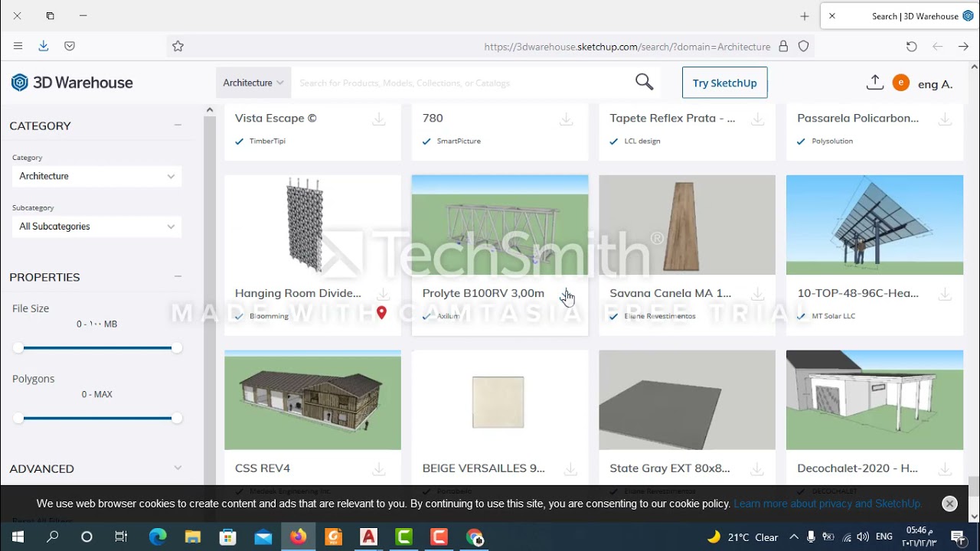980x551 pixels.
Task: Click the File Size slider minimum handle
Action: 18,348
